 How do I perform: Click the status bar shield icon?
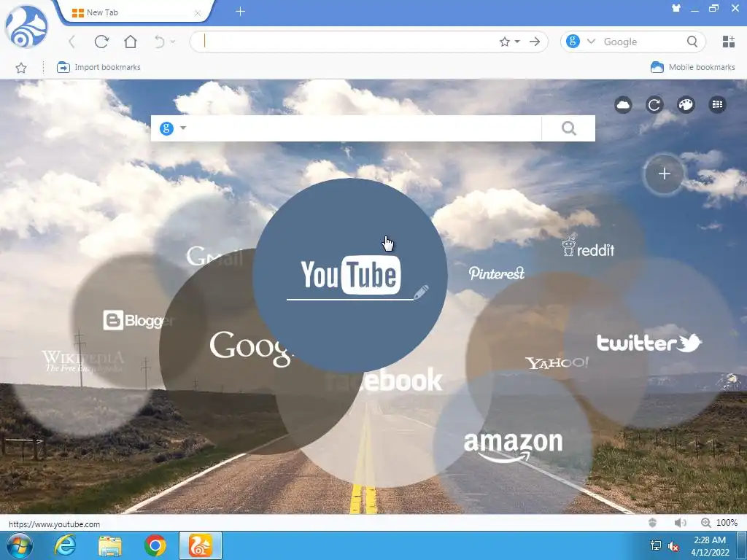pos(653,523)
